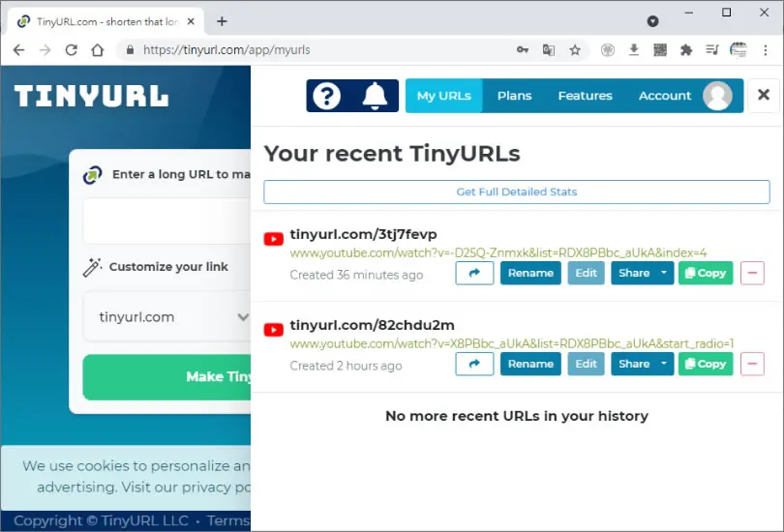Expand Share dropdown arrow for 82chdu2m
The image size is (784, 532).
(x=664, y=364)
